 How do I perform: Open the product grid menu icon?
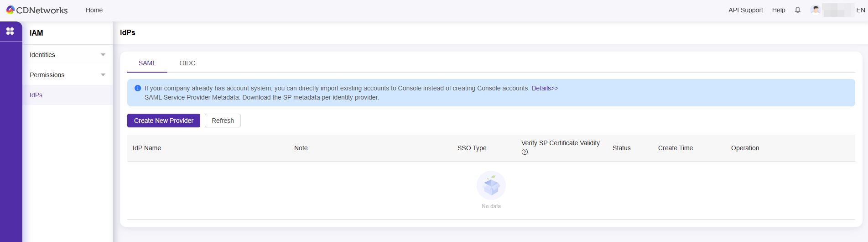tap(10, 31)
